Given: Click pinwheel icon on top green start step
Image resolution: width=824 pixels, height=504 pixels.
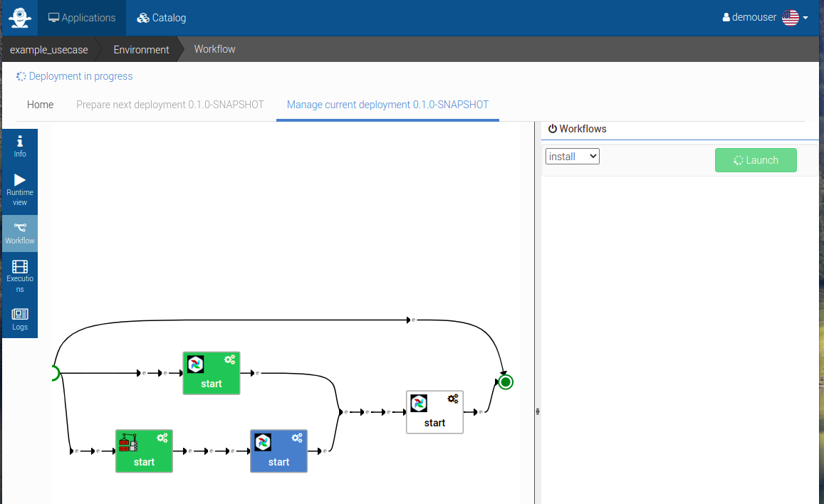Looking at the screenshot, I should click(195, 364).
